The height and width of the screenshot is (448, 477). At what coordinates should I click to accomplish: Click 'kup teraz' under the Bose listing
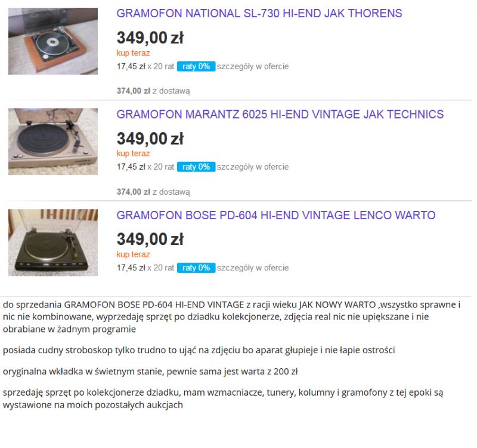click(x=133, y=254)
